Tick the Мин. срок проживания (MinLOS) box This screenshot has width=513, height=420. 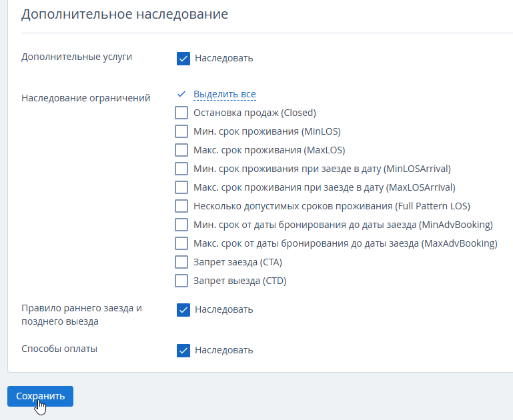(181, 131)
